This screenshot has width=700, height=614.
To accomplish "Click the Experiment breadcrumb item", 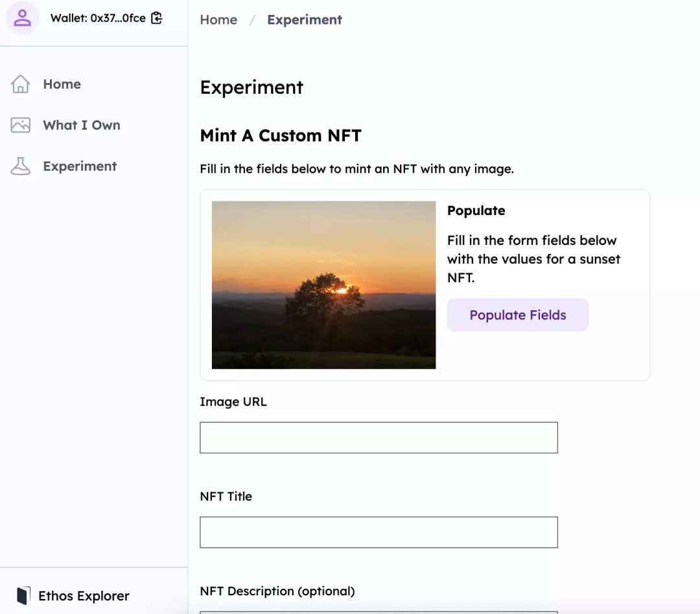I will (x=305, y=20).
